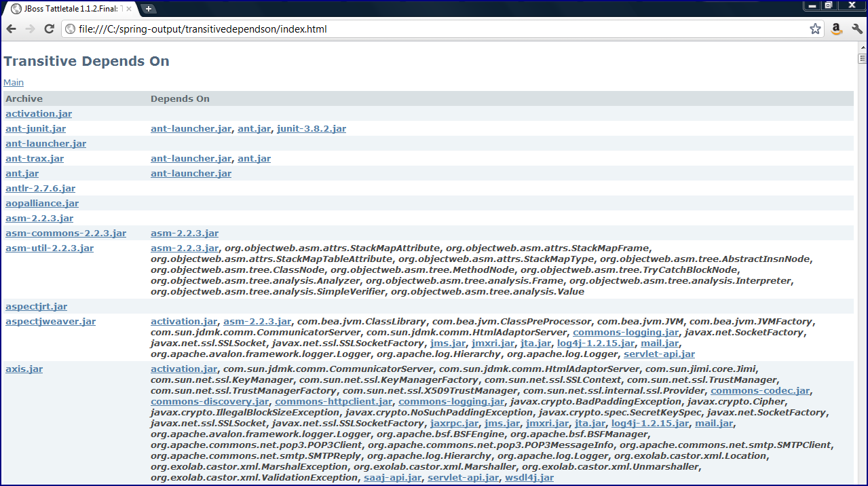The width and height of the screenshot is (868, 486).
Task: Select the JBoss Tattletale 1.1.2.Final tab
Action: tap(71, 9)
